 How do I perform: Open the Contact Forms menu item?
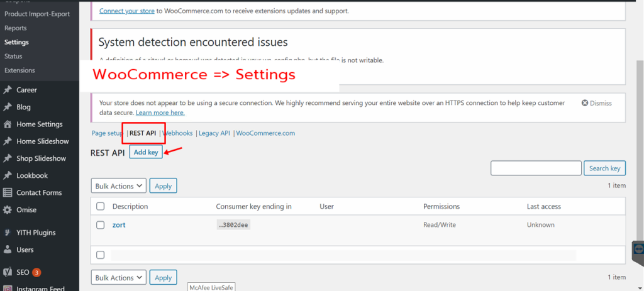pos(39,192)
